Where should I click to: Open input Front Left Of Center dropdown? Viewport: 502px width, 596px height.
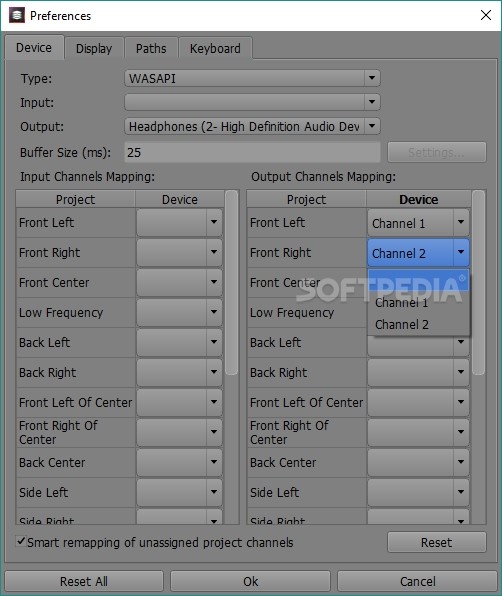tap(179, 402)
